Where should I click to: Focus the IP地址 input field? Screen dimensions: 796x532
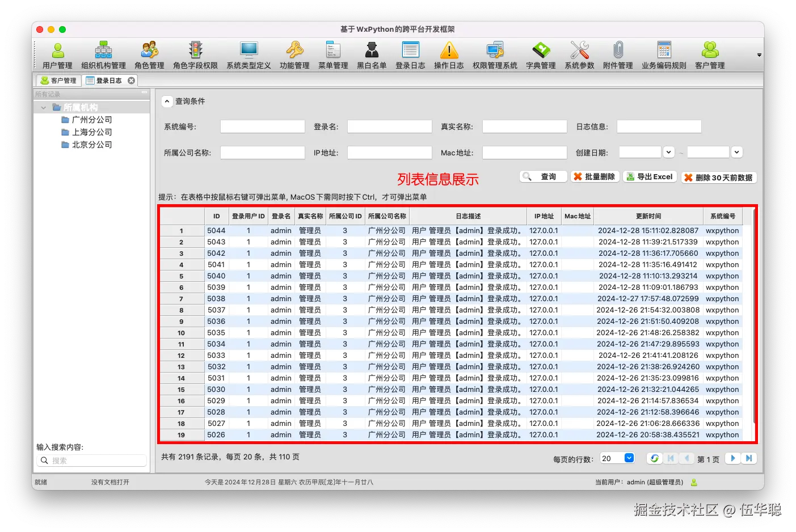tap(389, 153)
